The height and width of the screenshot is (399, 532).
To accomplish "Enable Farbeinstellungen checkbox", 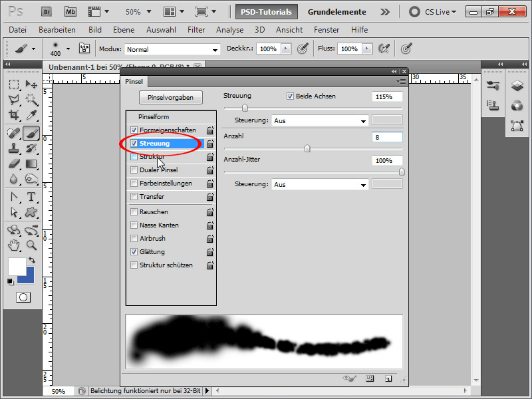I will pyautogui.click(x=134, y=184).
